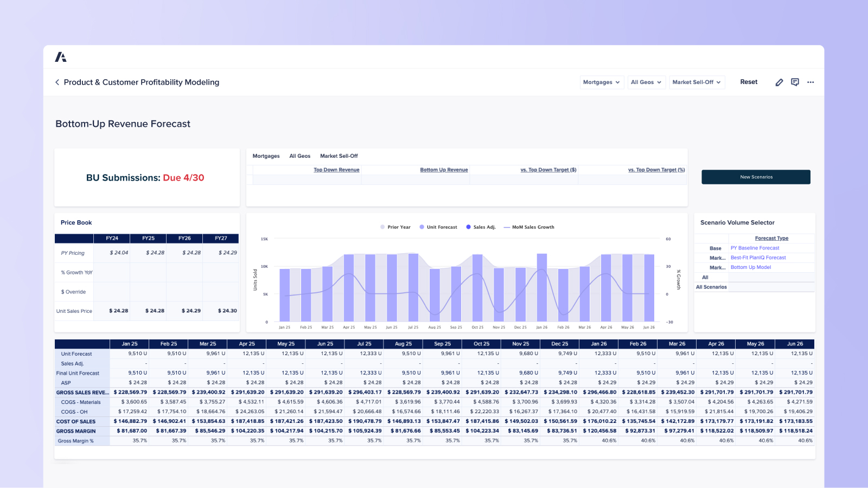Select the Mortgages tab above the summary table

point(266,156)
